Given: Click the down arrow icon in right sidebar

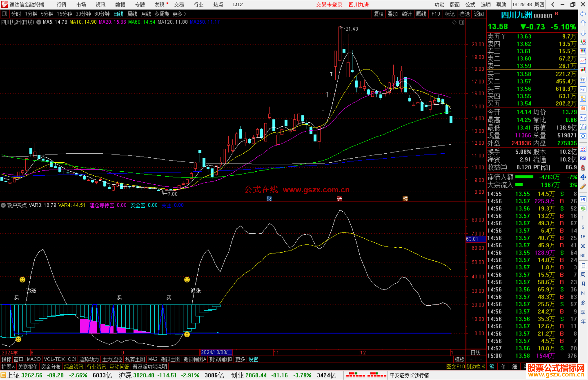Looking at the screenshot, I should coord(583,33).
